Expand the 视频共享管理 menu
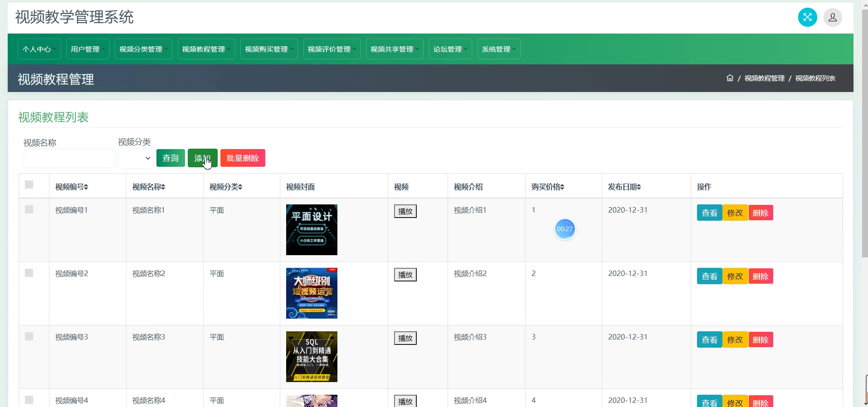 click(395, 49)
